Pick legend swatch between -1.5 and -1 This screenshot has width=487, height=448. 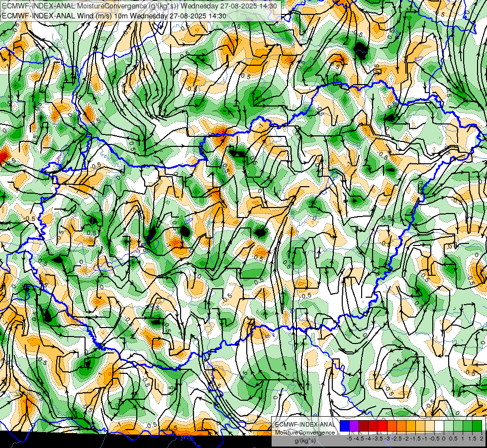[x=420, y=426]
